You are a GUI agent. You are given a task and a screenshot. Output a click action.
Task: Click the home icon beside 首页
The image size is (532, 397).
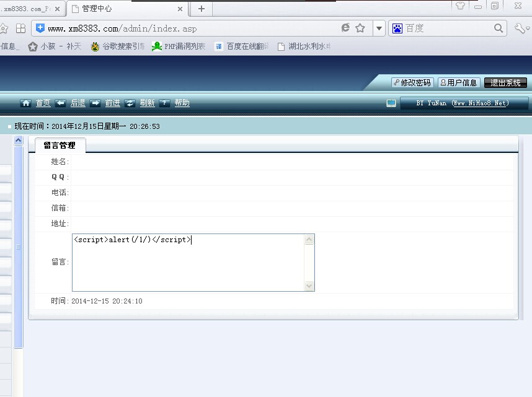[25, 103]
